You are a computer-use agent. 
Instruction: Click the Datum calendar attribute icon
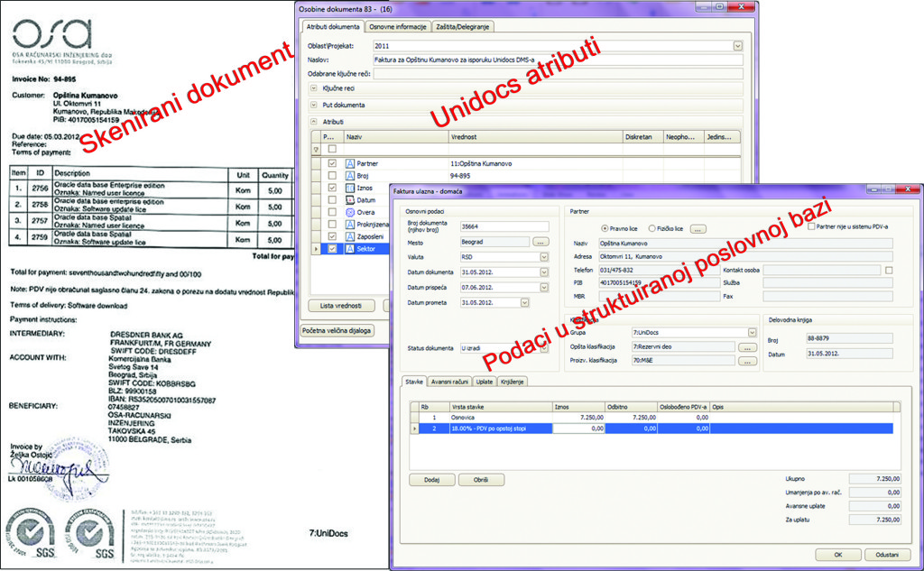tap(350, 199)
